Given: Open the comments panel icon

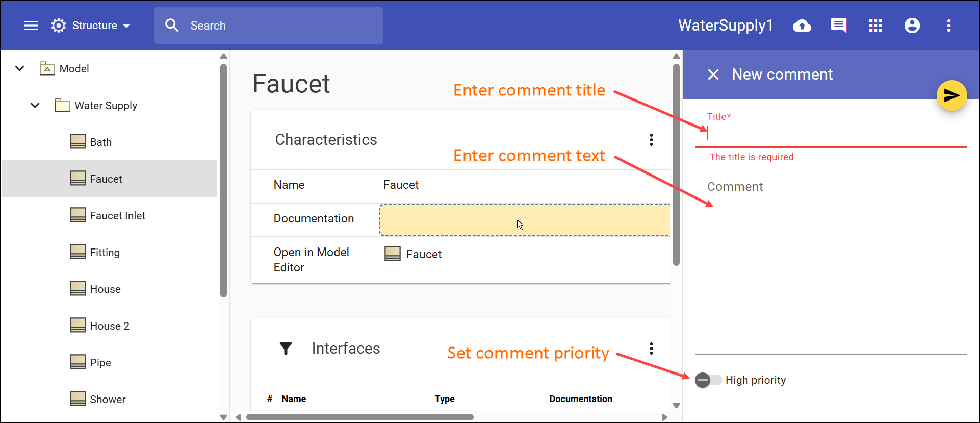Looking at the screenshot, I should click(x=838, y=26).
